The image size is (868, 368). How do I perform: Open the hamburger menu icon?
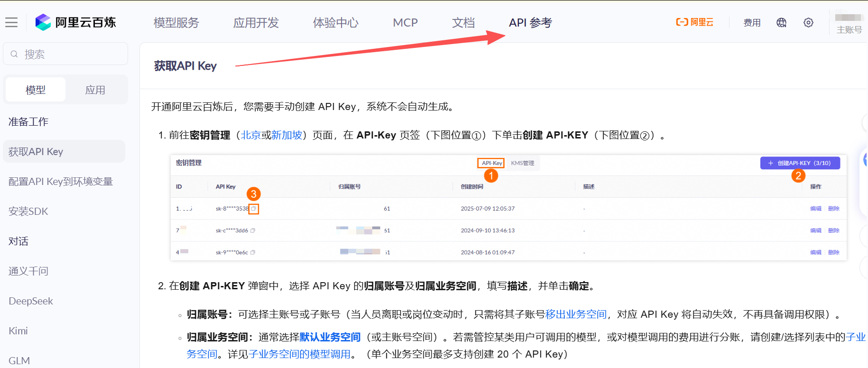click(11, 22)
